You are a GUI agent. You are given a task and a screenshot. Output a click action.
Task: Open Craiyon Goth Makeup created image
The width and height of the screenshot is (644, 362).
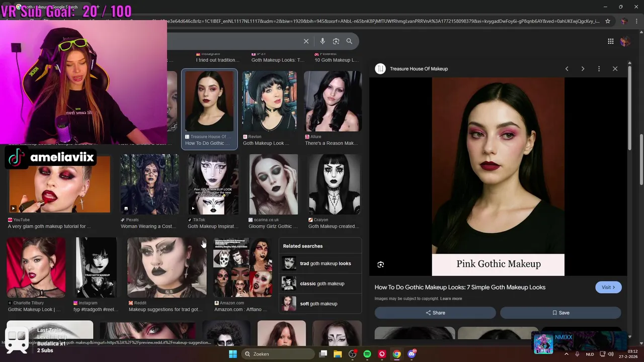(x=335, y=184)
